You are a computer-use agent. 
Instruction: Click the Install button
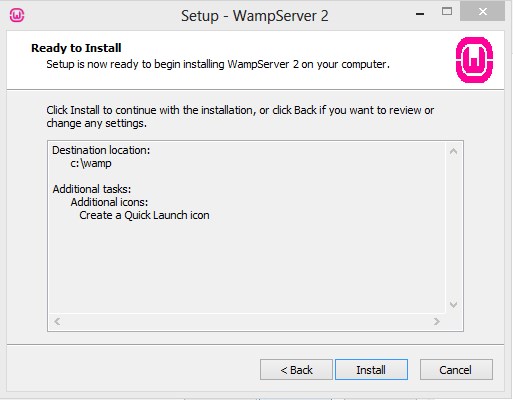[x=371, y=369]
